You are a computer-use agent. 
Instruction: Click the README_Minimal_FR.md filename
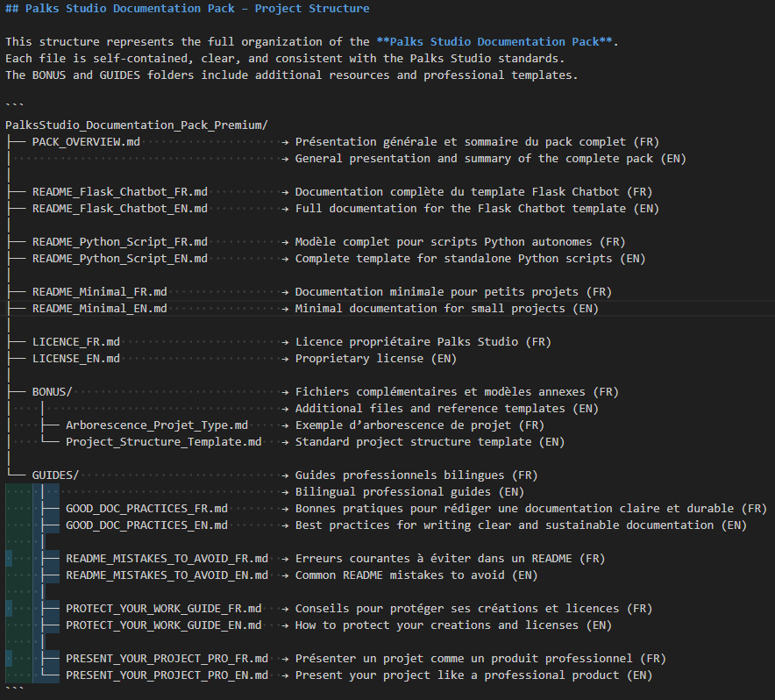pos(99,292)
